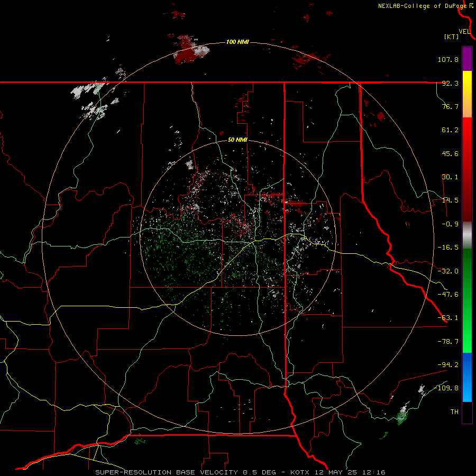Click the 107.8 velocity scale value
The height and width of the screenshot is (476, 476).
click(x=448, y=59)
